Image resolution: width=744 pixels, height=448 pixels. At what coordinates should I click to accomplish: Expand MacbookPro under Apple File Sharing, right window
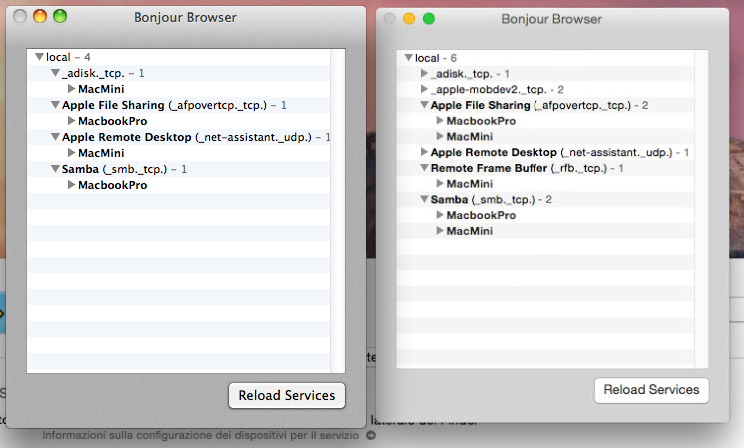coord(440,121)
